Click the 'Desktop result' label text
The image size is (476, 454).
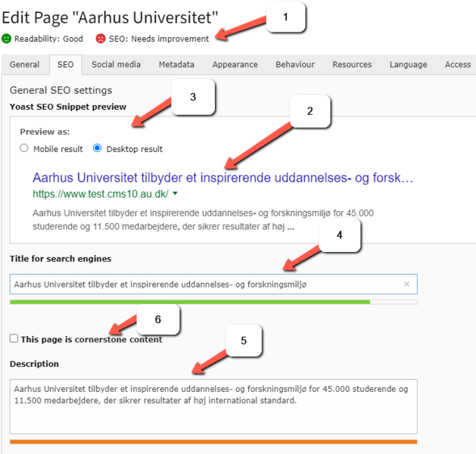pyautogui.click(x=135, y=149)
